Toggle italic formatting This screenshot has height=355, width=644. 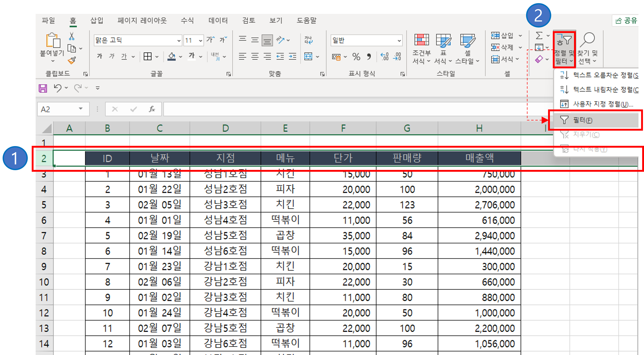tap(111, 56)
